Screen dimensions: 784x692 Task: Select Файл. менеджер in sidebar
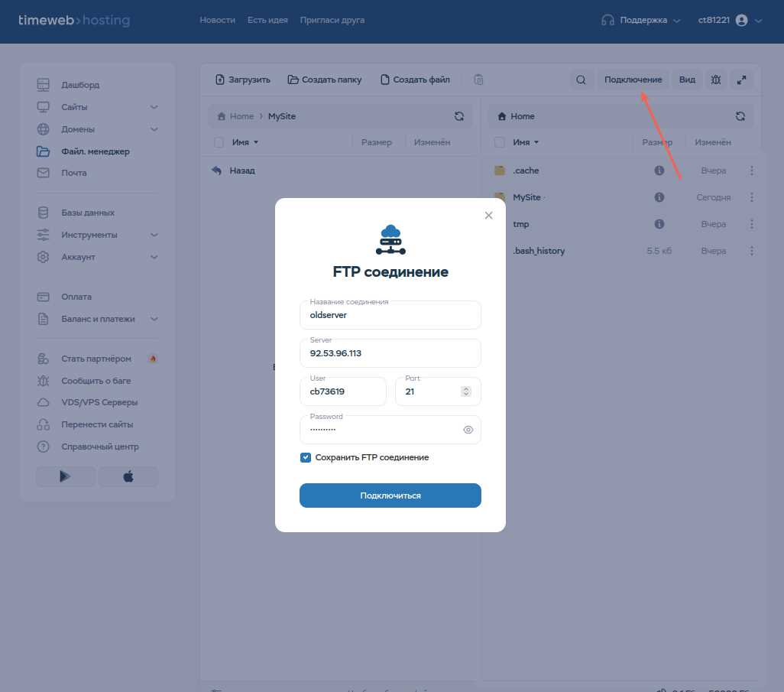click(x=96, y=151)
